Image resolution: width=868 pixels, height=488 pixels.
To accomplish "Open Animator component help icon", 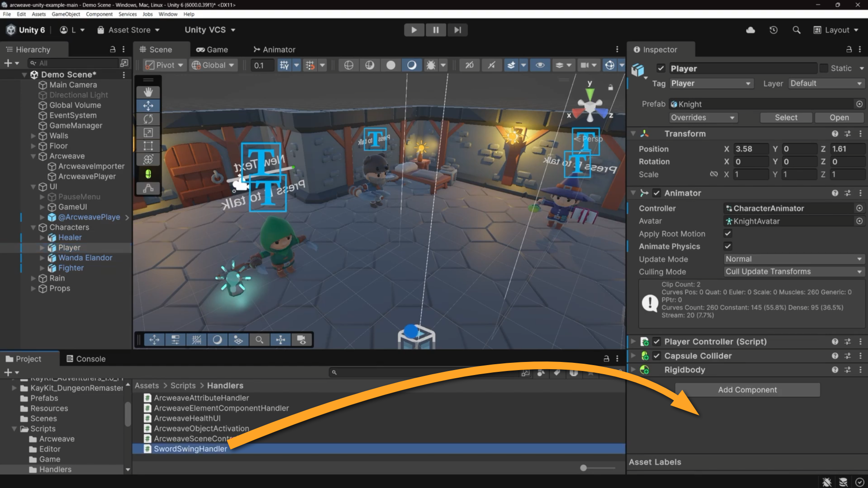I will click(x=835, y=193).
